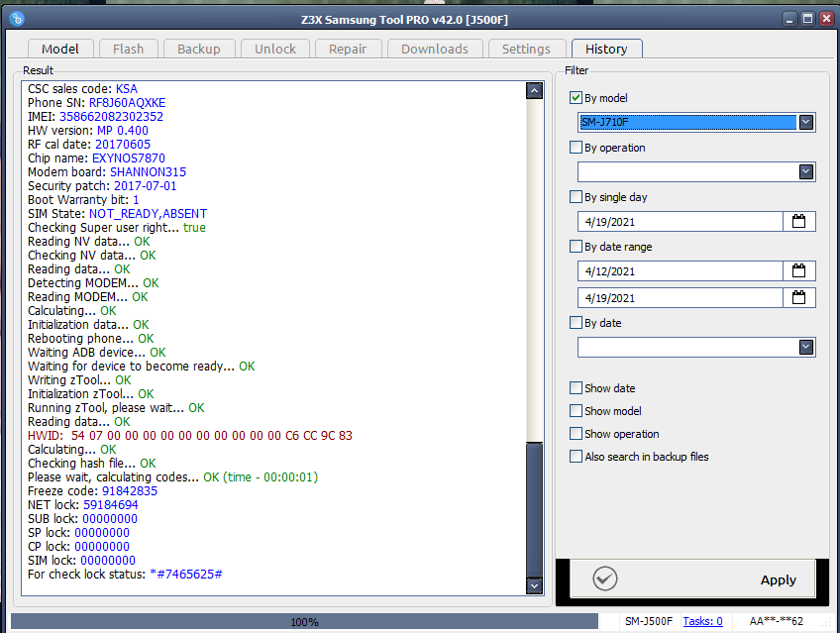Click AA**-**62 serial in status bar

(777, 621)
